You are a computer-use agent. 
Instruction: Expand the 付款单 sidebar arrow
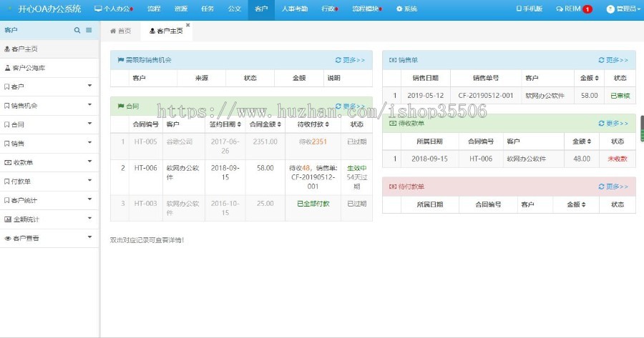click(89, 180)
